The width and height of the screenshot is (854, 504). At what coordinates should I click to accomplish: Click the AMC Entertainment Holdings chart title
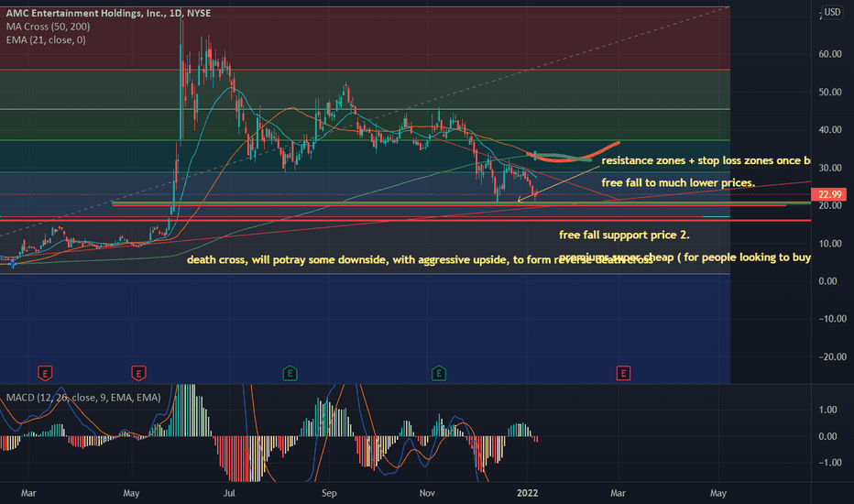tap(108, 13)
